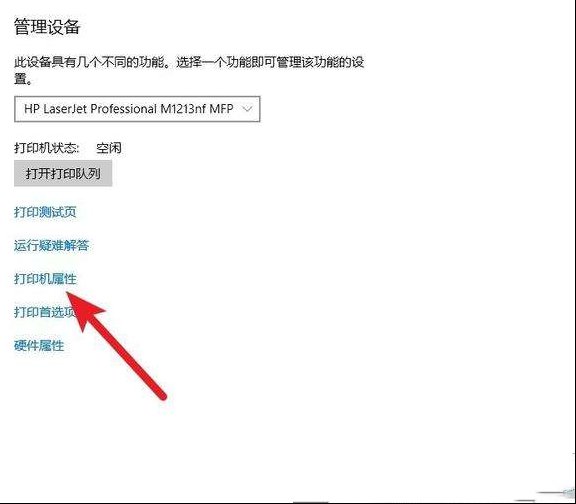Viewport: 576px width, 504px height.
Task: Open the 打印机属性 link
Action: (45, 279)
